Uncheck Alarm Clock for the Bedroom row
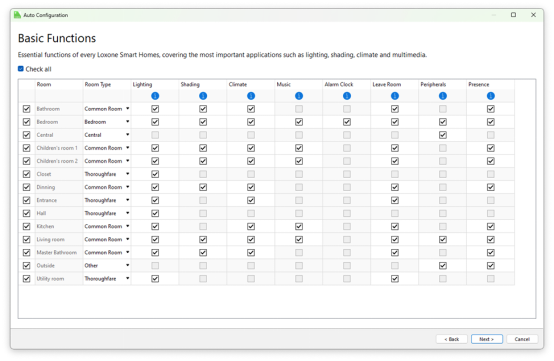Viewport: 554px width, 361px height. 347,122
